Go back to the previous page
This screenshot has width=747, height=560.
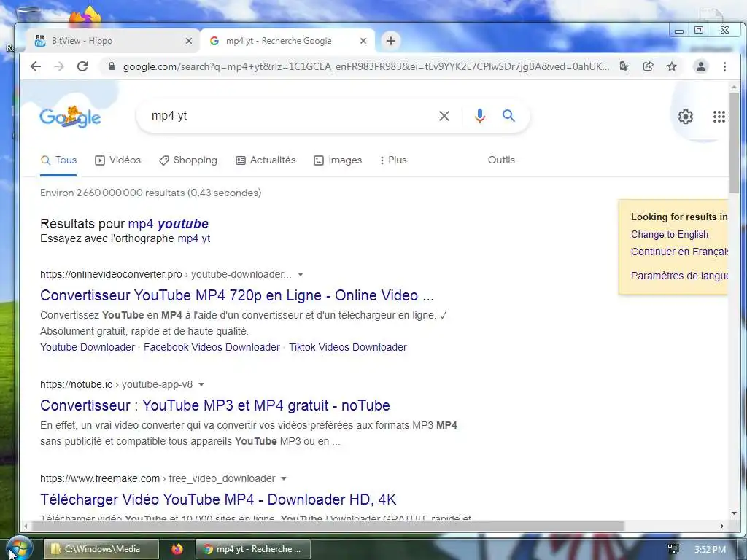[36, 66]
